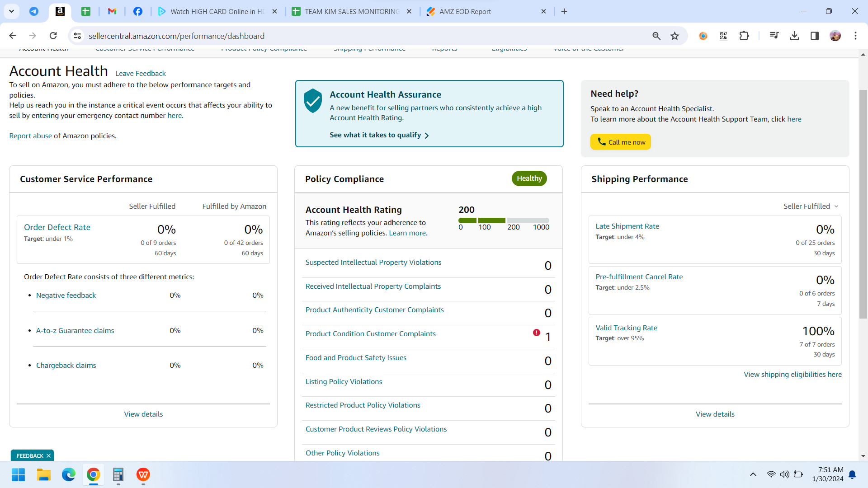Viewport: 868px width, 488px height.
Task: Close the FEEDBACK tag with the X
Action: pos(48,455)
